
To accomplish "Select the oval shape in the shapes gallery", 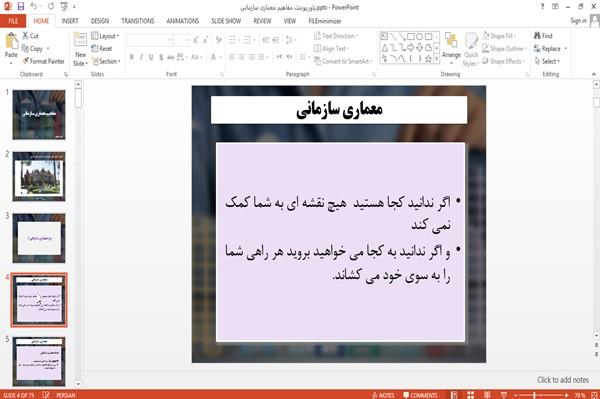I will click(x=419, y=37).
